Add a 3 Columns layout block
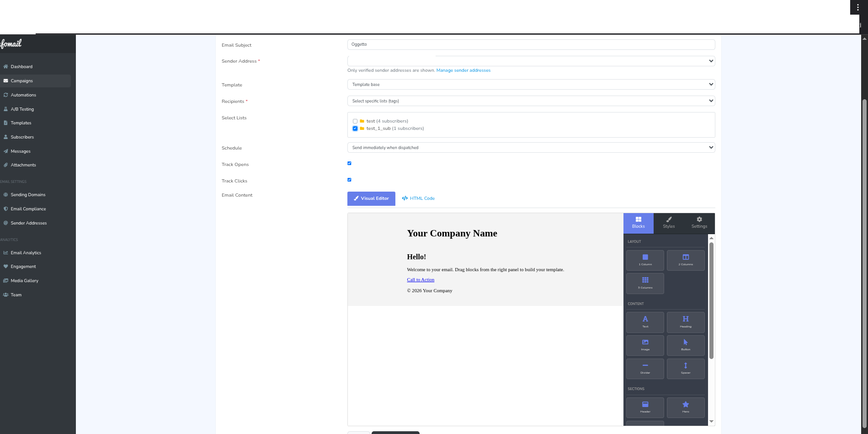 click(645, 284)
